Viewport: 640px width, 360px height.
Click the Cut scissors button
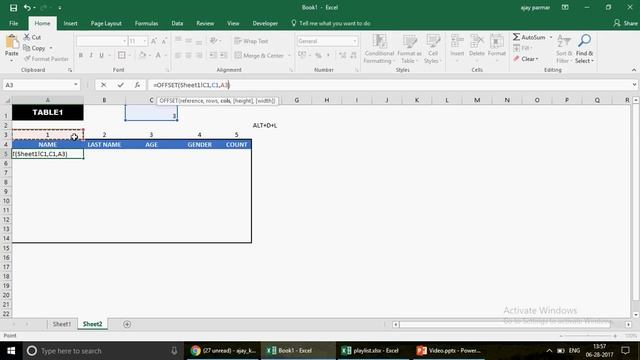(x=32, y=37)
